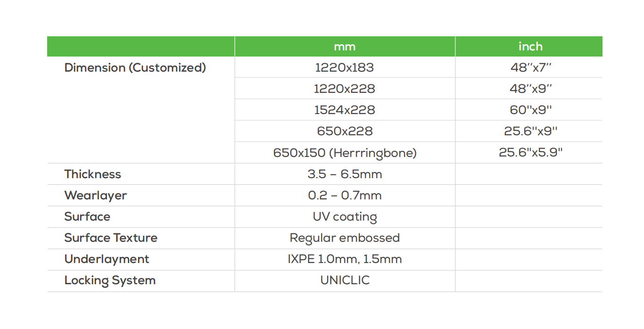Select the 1524x228 mm value
The image size is (644, 329).
click(345, 110)
